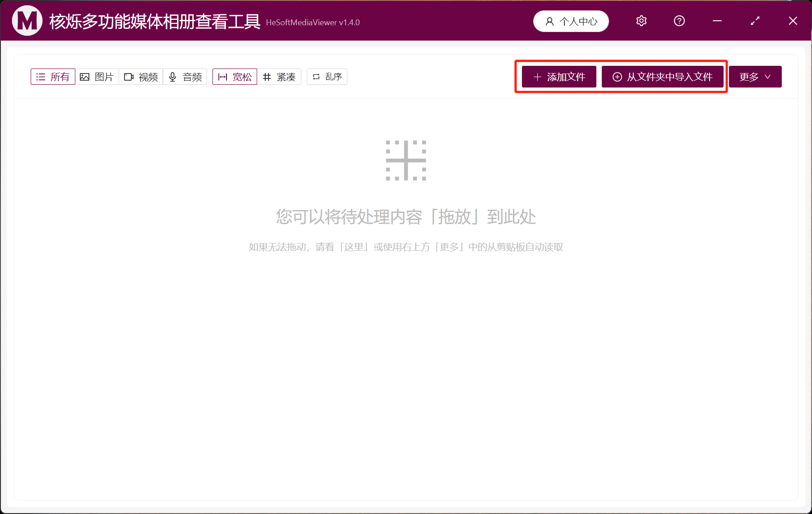Open the help question mark icon
The height and width of the screenshot is (514, 812).
pos(679,21)
